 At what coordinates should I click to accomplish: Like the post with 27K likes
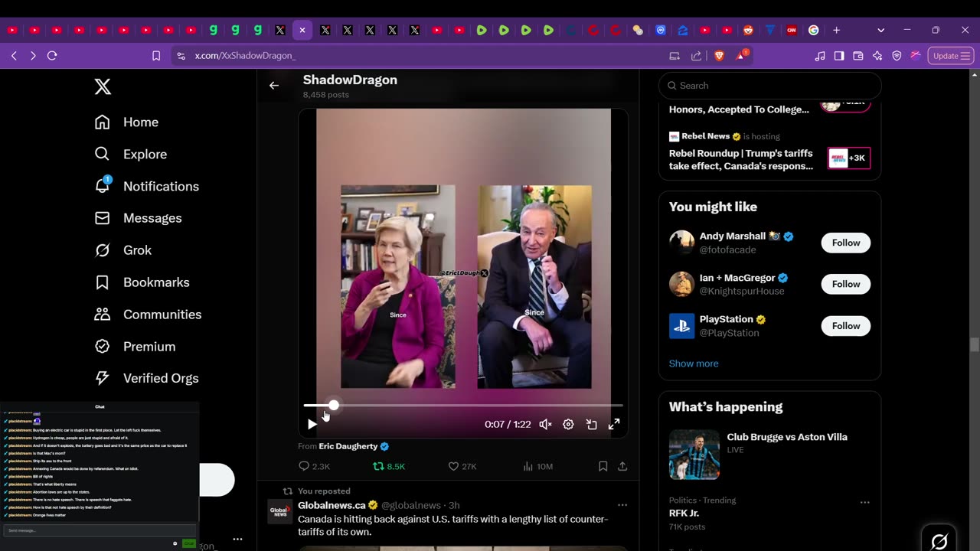coord(462,466)
